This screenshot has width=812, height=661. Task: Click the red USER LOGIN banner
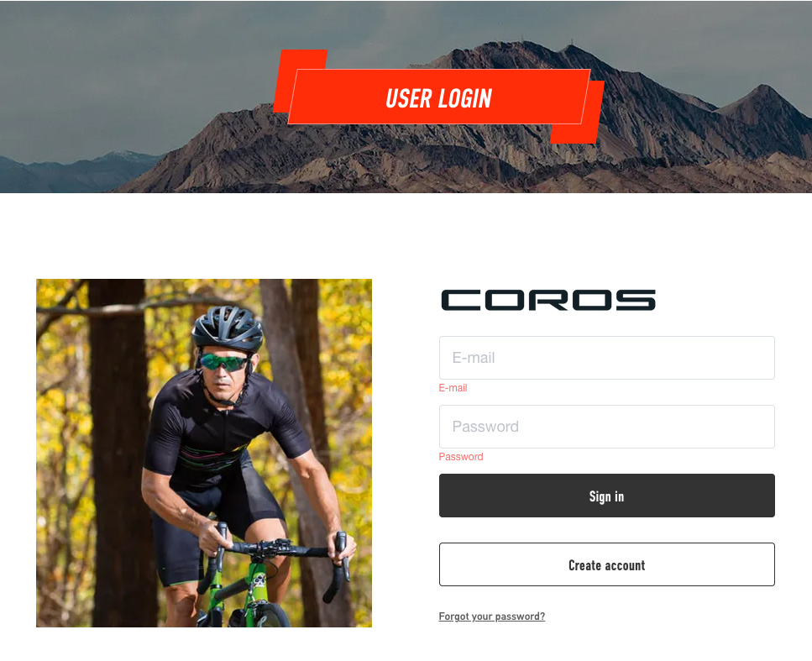pyautogui.click(x=439, y=97)
